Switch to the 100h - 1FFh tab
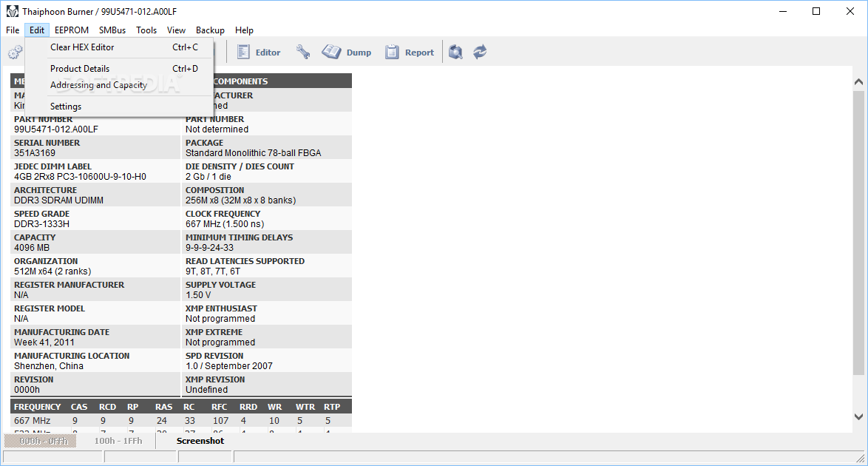Screen dimensions: 868x466 point(118,441)
